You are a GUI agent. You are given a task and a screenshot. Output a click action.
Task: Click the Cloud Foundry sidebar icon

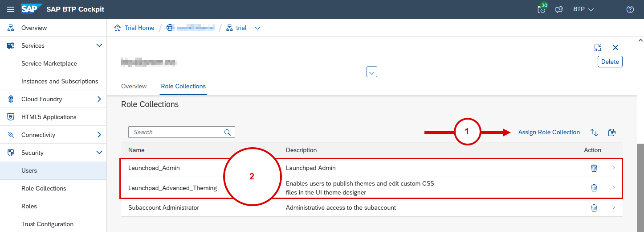[x=11, y=99]
